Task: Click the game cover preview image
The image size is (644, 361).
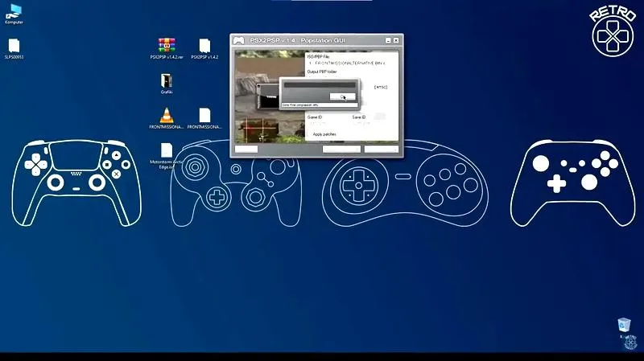Action: [270, 96]
